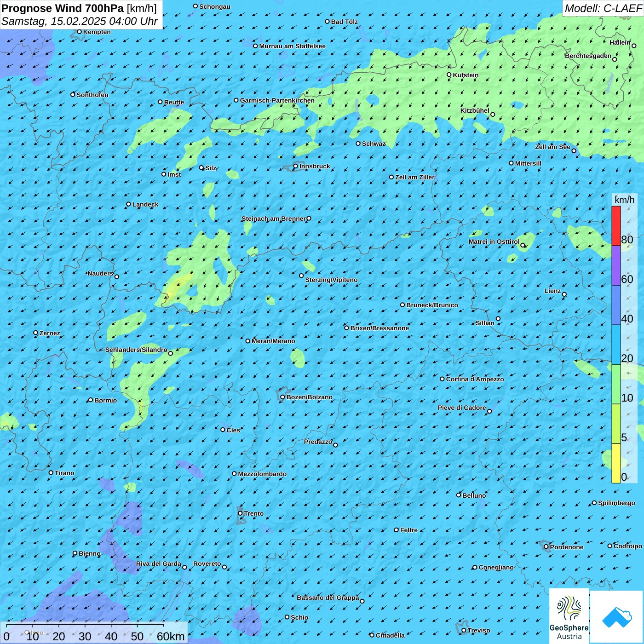644x644 pixels.
Task: Click the 'Zell am See' label
Action: coord(552,147)
